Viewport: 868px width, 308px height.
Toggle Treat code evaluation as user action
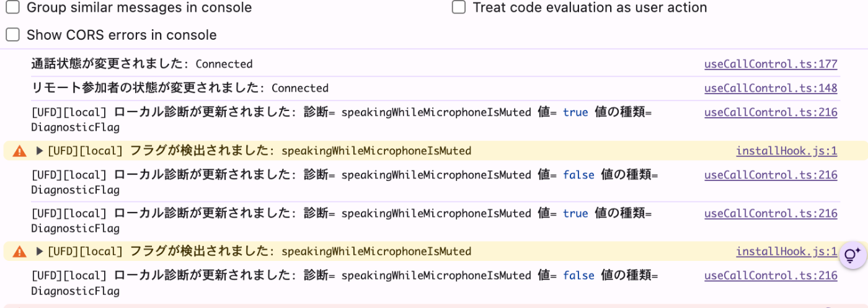point(459,8)
